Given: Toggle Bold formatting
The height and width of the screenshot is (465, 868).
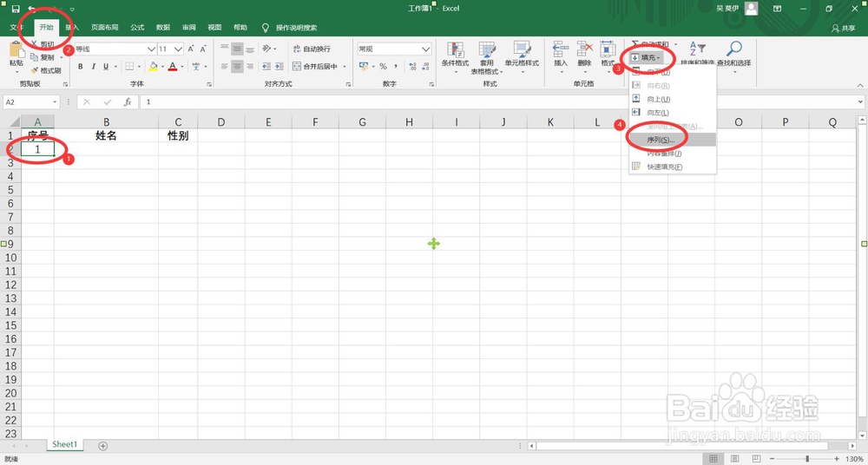Looking at the screenshot, I should (80, 67).
